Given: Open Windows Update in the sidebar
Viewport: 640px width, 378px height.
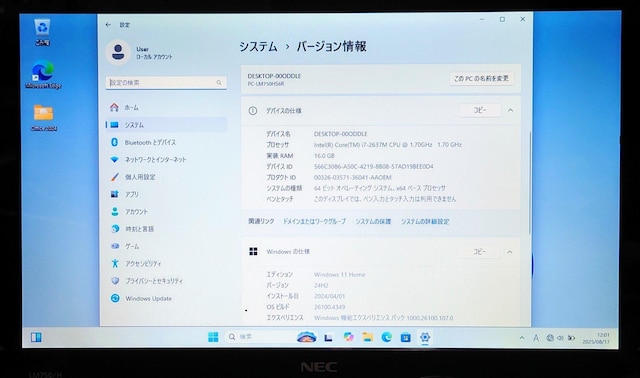Looking at the screenshot, I should pyautogui.click(x=166, y=298).
